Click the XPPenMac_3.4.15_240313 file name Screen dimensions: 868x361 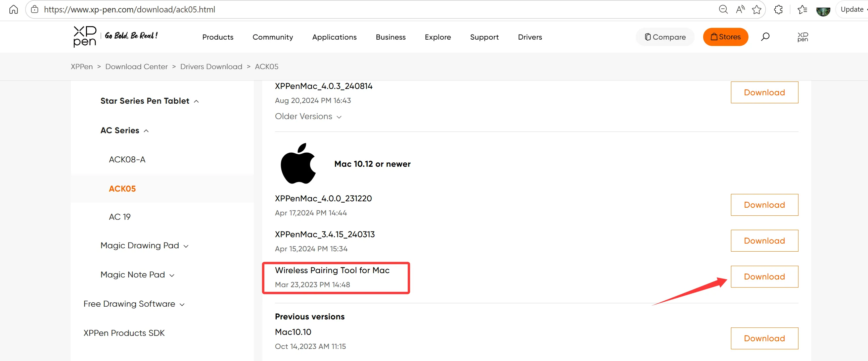[324, 235]
